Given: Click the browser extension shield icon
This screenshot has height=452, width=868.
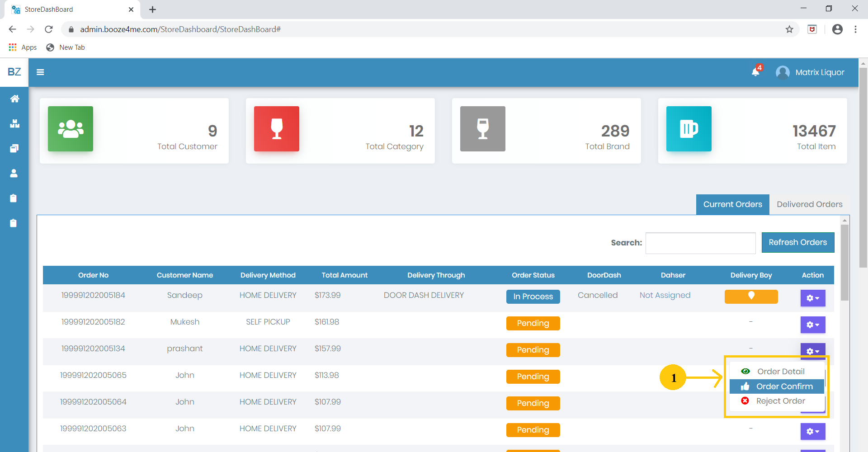Looking at the screenshot, I should click(812, 29).
